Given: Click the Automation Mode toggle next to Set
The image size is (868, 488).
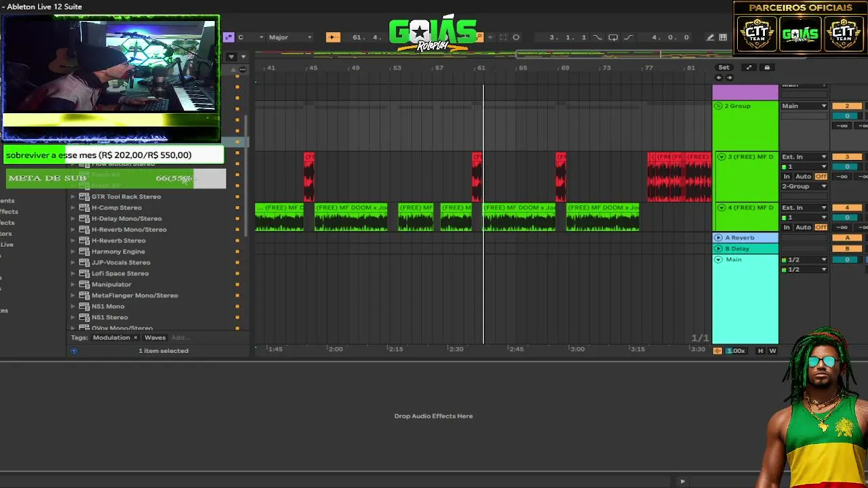Looking at the screenshot, I should (749, 67).
